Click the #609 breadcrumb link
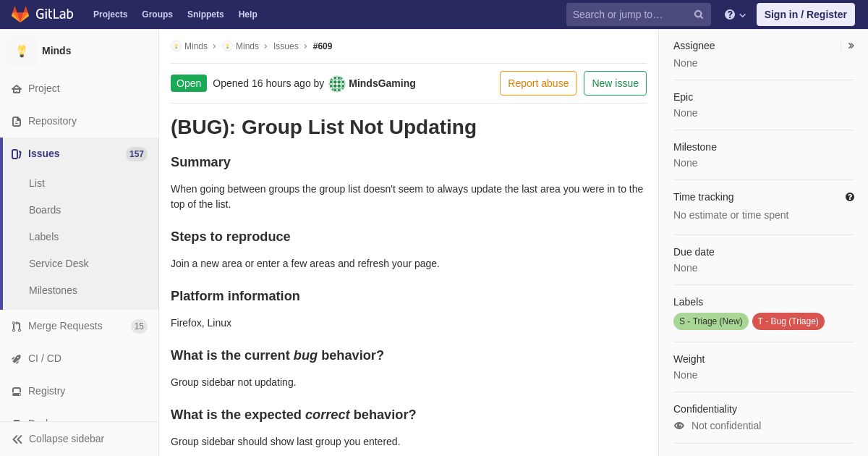 coord(323,46)
